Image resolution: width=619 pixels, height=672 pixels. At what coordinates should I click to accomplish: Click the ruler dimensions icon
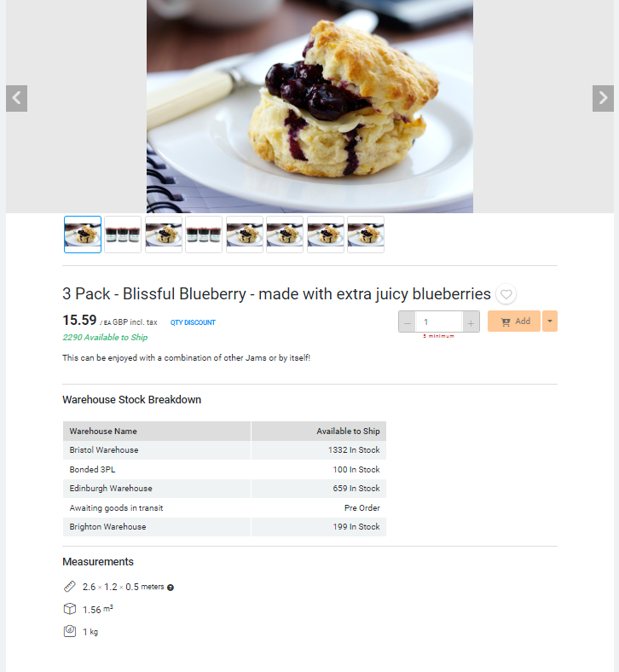point(69,586)
